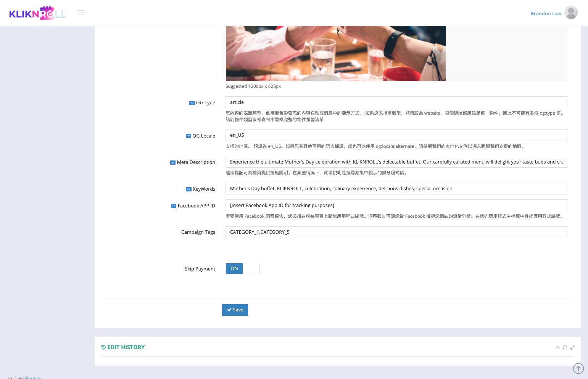Click the KlikNRoll logo
This screenshot has width=588, height=379.
pos(38,13)
